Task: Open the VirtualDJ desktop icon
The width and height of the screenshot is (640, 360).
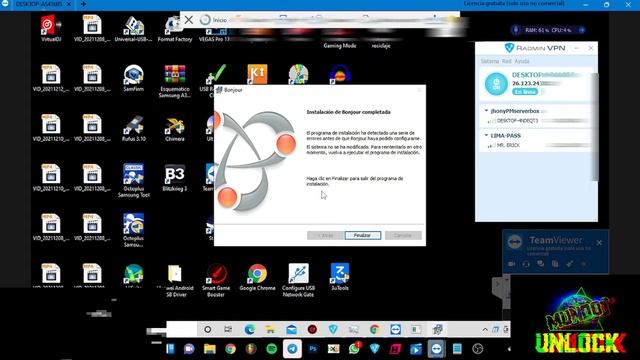Action: coord(51,28)
